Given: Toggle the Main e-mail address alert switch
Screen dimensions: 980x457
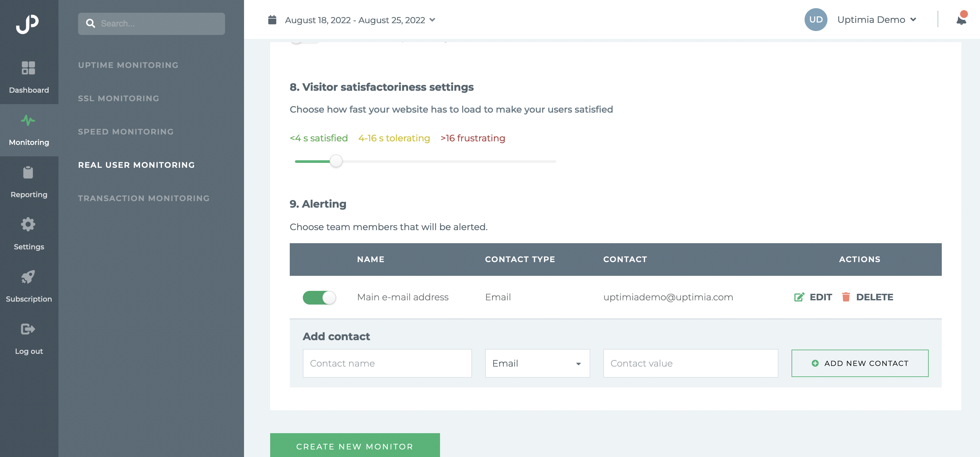Looking at the screenshot, I should [x=319, y=297].
